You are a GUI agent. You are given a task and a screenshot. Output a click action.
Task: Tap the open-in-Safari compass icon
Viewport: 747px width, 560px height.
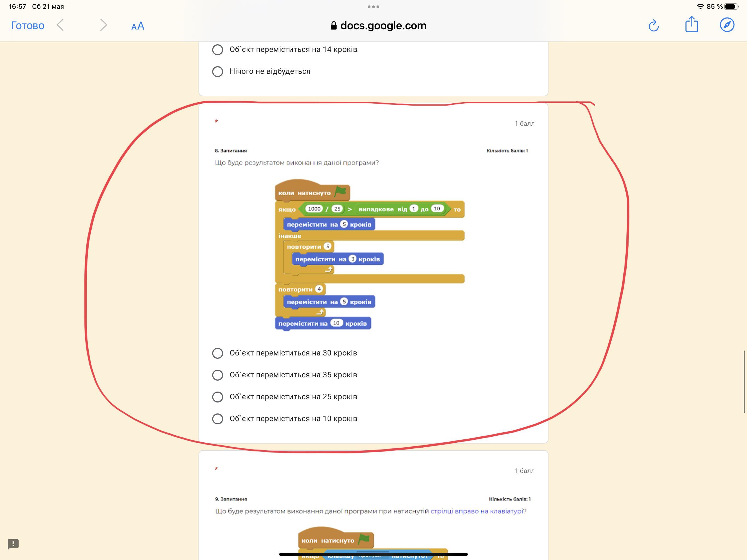click(x=727, y=25)
